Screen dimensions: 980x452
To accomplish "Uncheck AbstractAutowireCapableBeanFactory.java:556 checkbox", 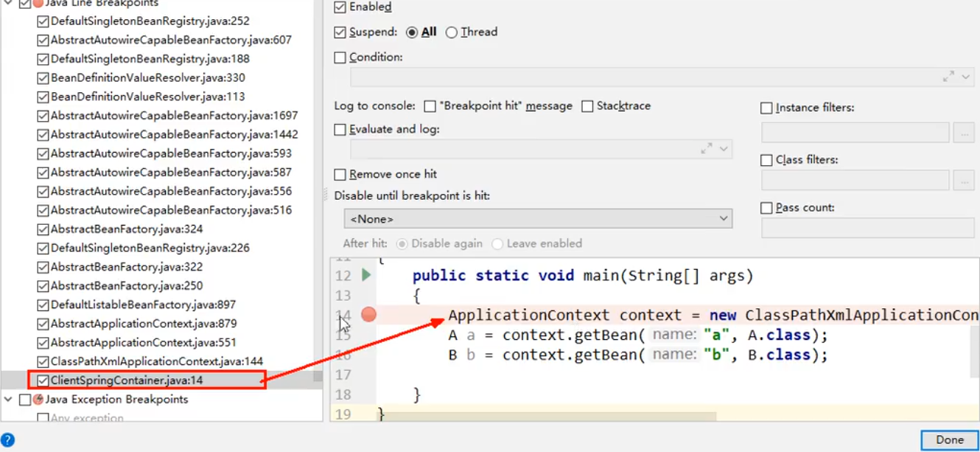I will (43, 192).
